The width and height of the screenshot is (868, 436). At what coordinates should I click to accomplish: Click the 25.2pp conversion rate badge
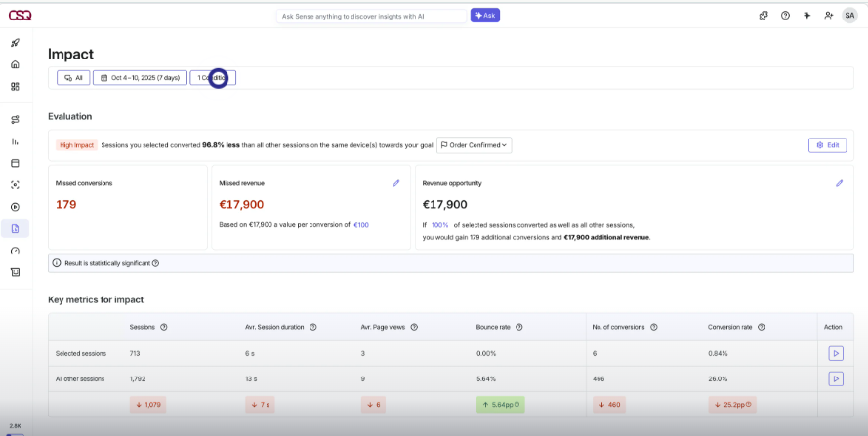[x=732, y=405]
